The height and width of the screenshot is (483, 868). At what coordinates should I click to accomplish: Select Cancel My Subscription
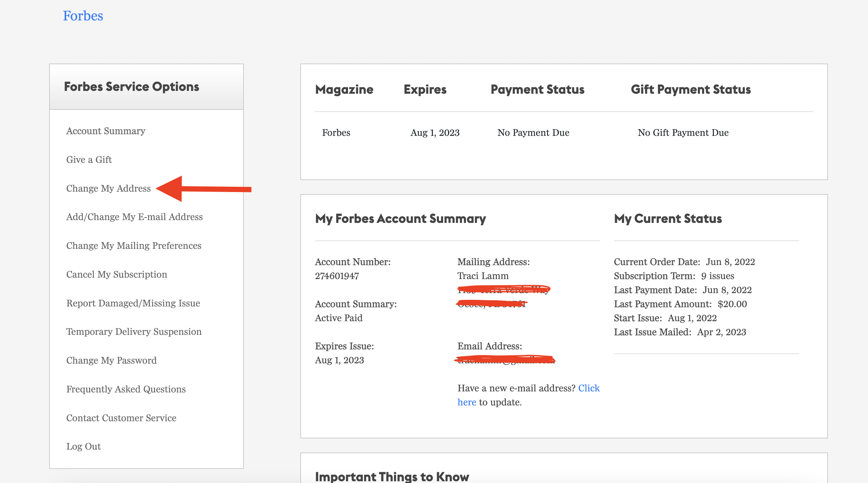tap(116, 274)
